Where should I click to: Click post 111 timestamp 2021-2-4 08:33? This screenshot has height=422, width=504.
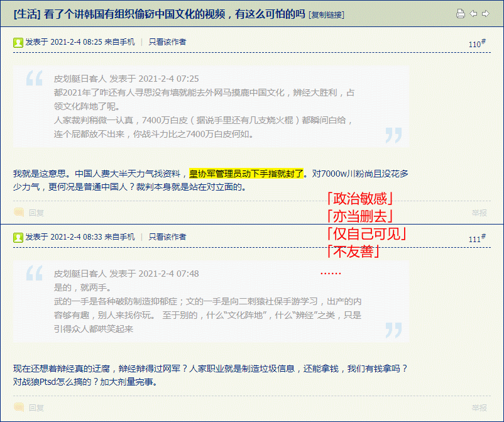77,236
